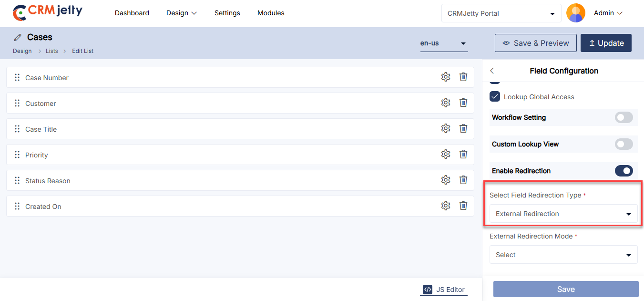Delete the Customer field with trash icon
The image size is (644, 301).
pyautogui.click(x=463, y=103)
